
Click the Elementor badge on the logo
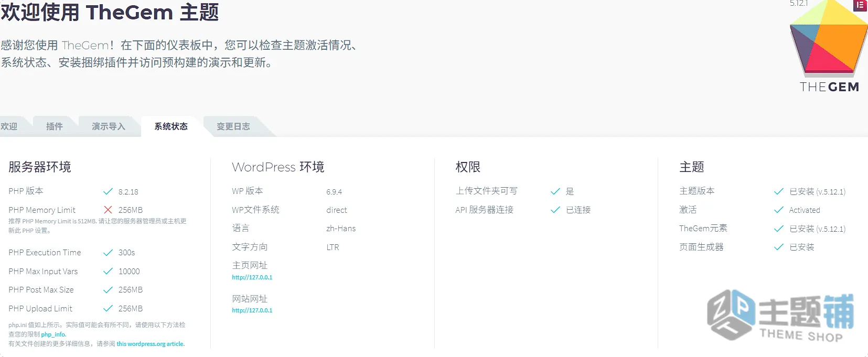[860, 5]
